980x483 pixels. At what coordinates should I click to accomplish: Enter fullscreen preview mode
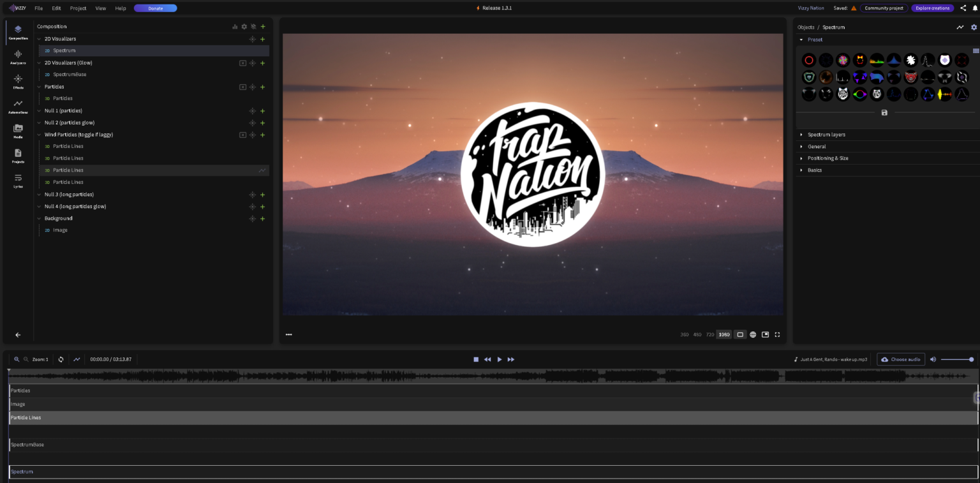click(777, 334)
